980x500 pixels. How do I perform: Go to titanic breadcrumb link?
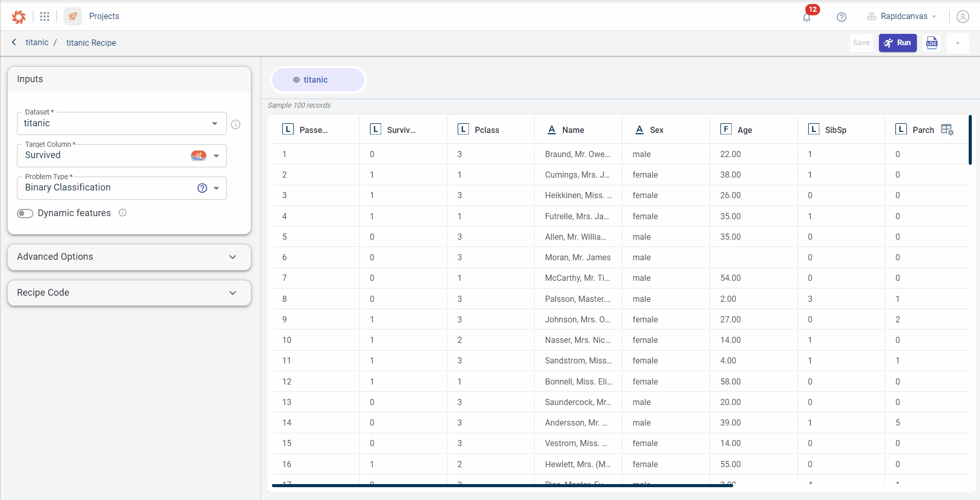(x=37, y=43)
